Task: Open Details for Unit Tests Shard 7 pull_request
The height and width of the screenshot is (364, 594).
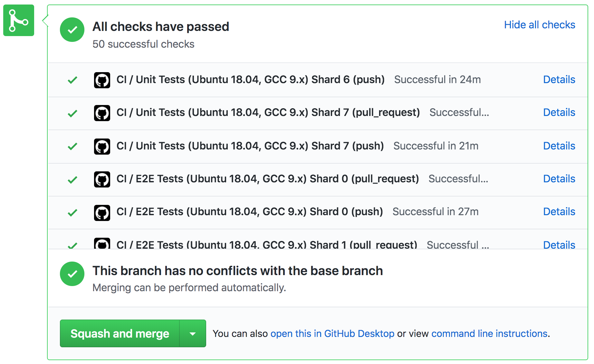Action: (559, 112)
